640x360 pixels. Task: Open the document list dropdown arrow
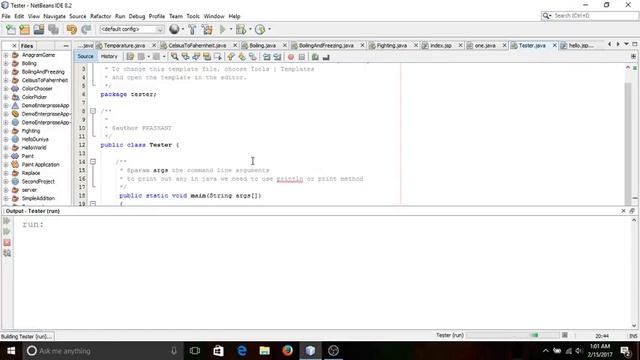coord(626,44)
